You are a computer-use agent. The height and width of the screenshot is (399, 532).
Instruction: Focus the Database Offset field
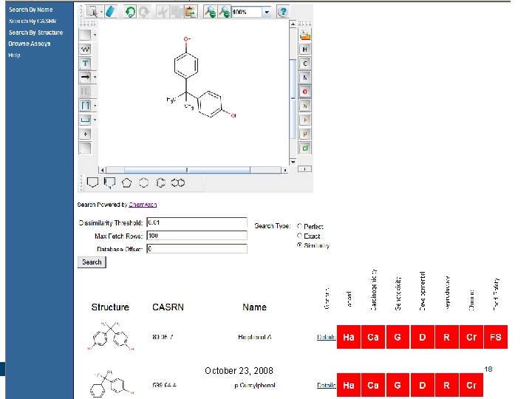[197, 249]
